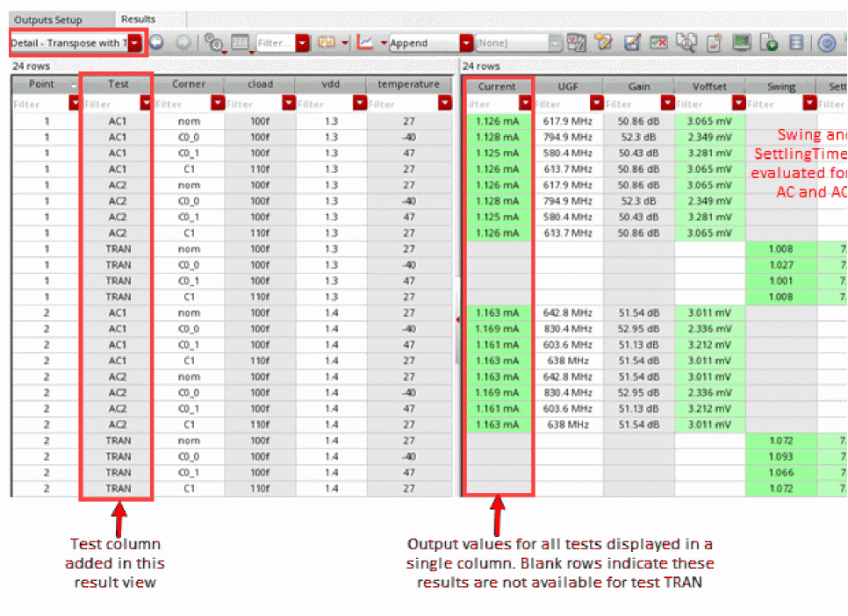
Task: Click the stacked database icon
Action: [x=796, y=42]
